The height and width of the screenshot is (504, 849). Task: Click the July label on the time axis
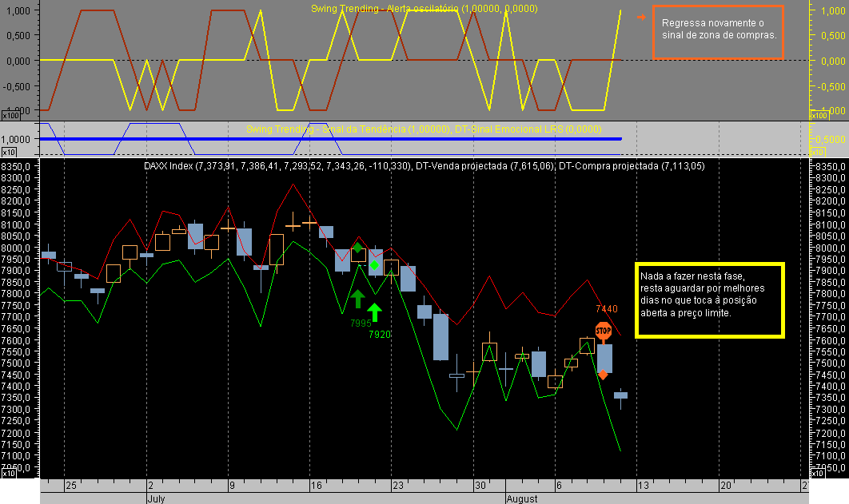click(x=155, y=498)
